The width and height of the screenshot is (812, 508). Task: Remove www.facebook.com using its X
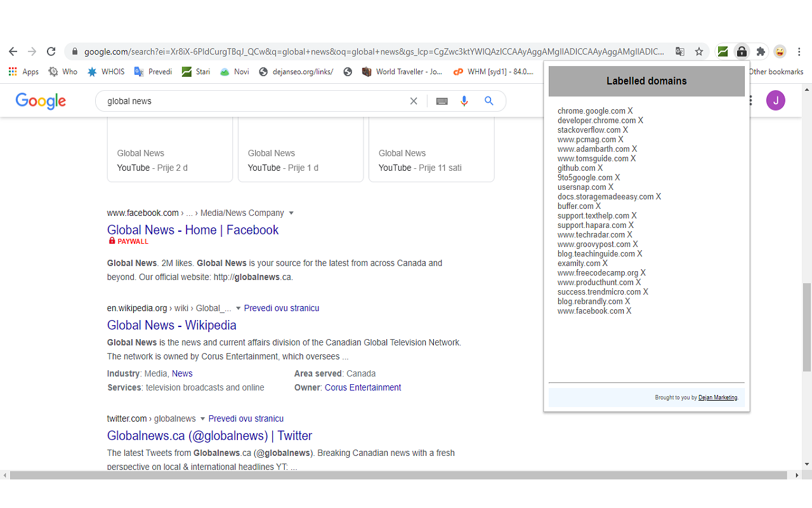coord(629,311)
